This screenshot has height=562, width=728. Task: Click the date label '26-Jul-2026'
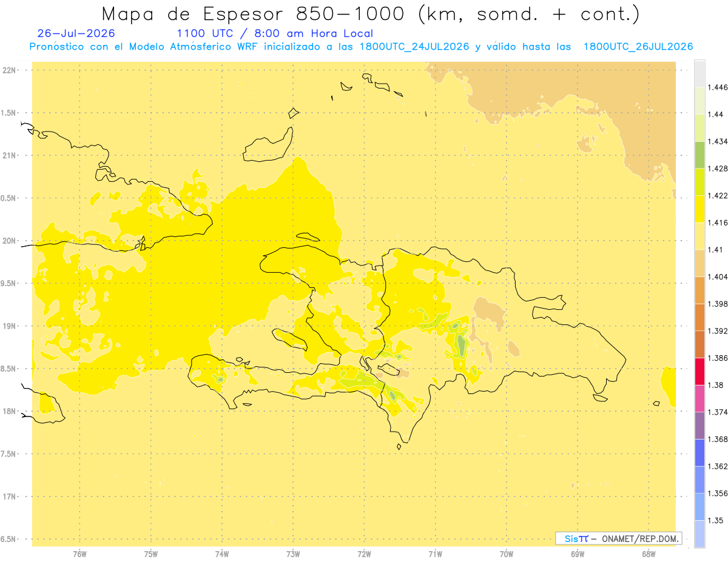pyautogui.click(x=76, y=33)
